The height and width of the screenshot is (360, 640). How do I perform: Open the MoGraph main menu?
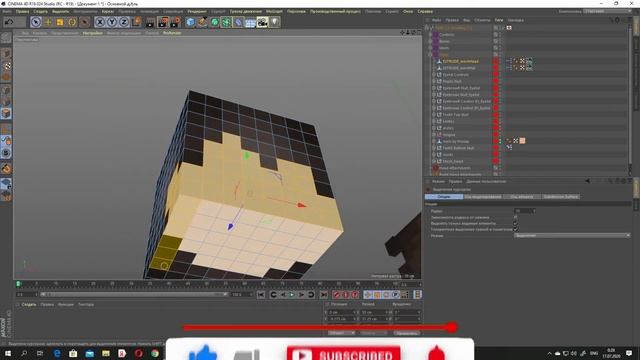coord(274,11)
